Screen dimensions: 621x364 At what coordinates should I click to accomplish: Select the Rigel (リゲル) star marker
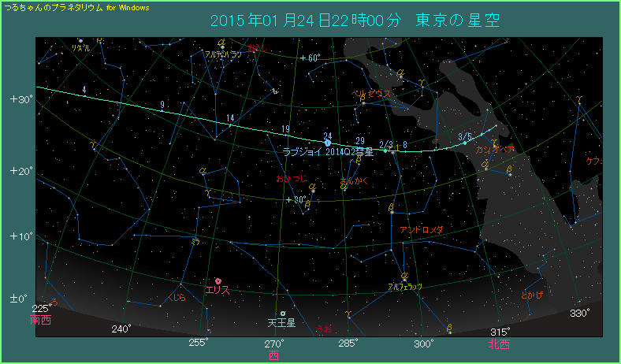(80, 40)
